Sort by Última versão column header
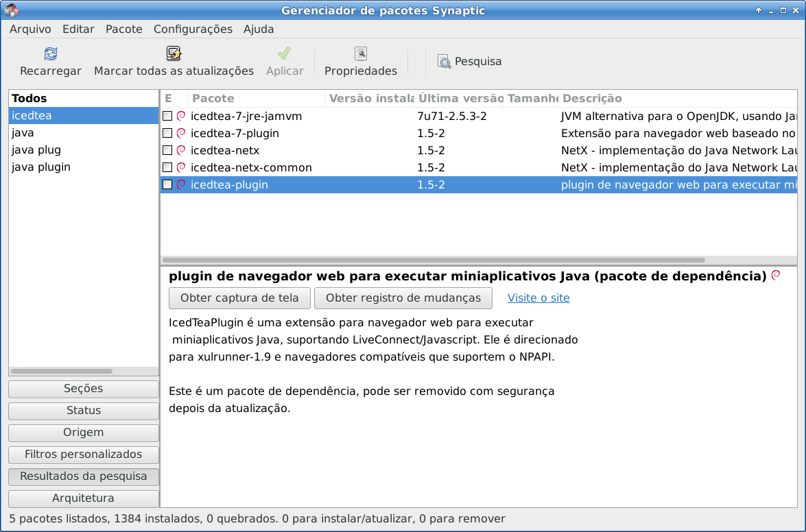806x532 pixels. tap(459, 99)
